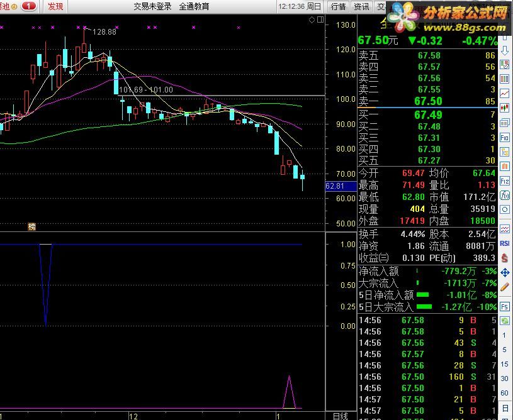Click the 换手 value 4.44%
Image resolution: width=513 pixels, height=420 pixels.
tap(412, 235)
